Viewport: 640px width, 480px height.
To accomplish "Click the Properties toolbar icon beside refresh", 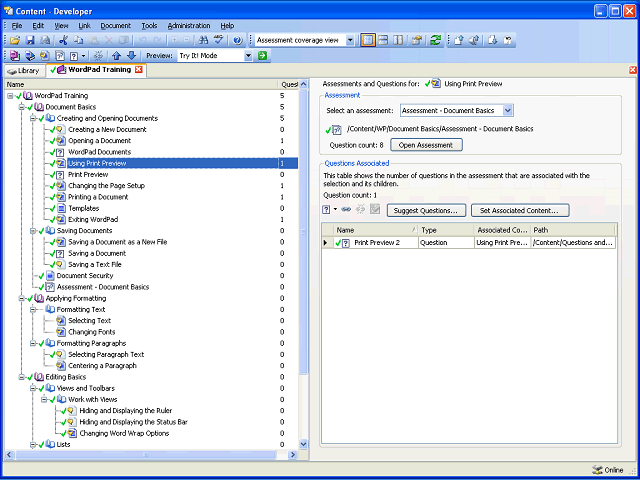I will pos(417,40).
